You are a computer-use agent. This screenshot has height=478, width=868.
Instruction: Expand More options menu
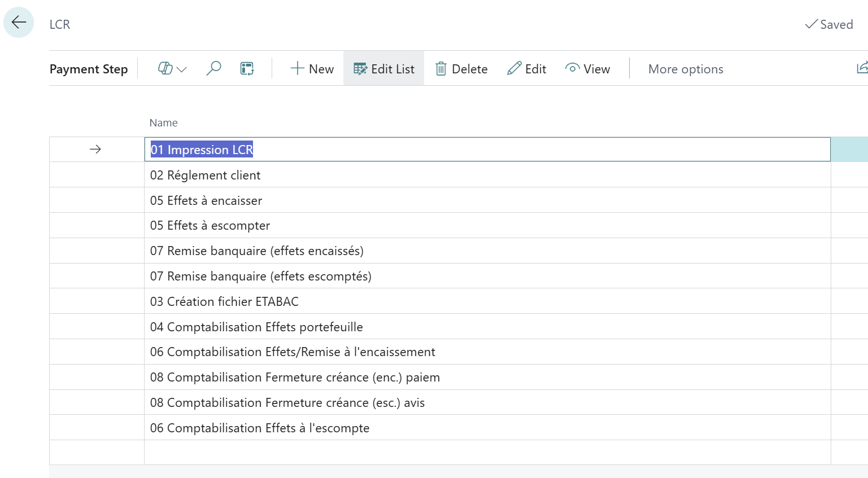click(x=685, y=69)
